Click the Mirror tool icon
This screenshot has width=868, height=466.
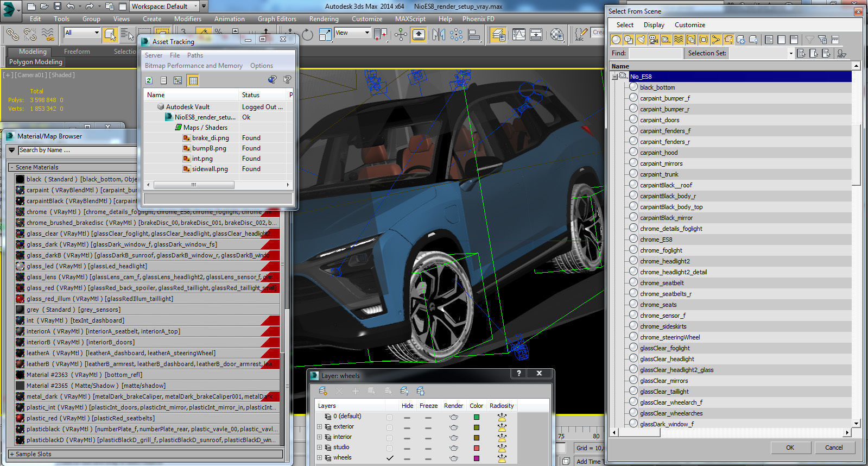[x=439, y=35]
